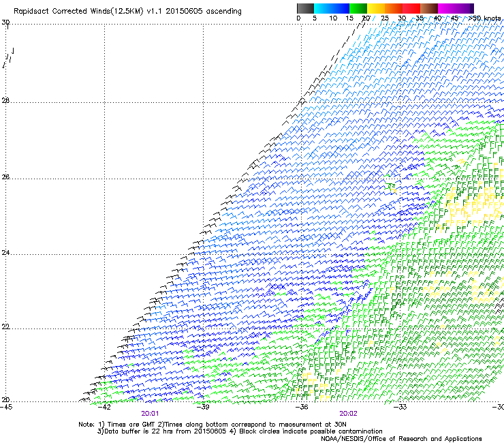The image size is (504, 443).
Task: Click the '0' label under the color bar
Action: click(298, 18)
